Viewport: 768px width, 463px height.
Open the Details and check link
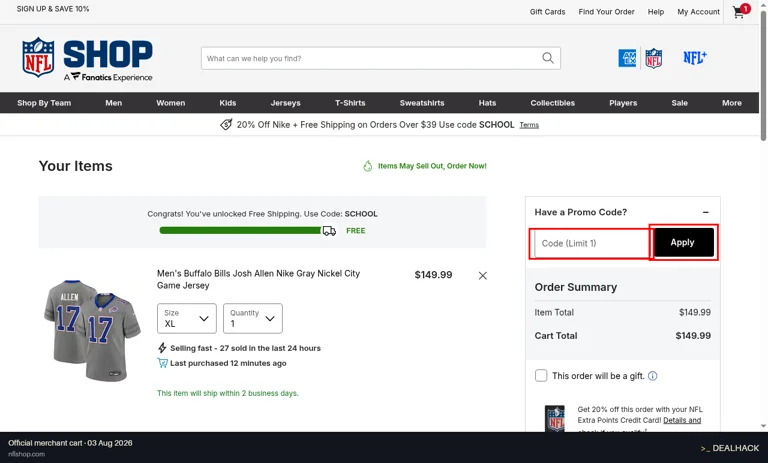click(x=682, y=420)
